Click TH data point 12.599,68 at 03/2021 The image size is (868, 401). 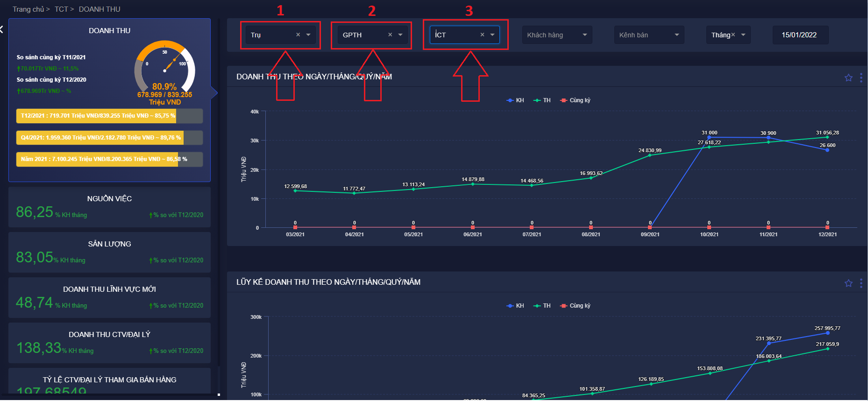click(x=295, y=191)
